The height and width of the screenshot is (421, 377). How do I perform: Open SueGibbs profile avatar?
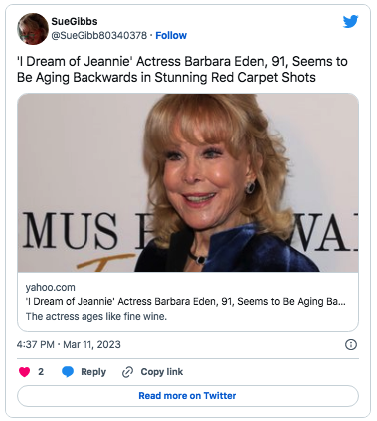33,29
